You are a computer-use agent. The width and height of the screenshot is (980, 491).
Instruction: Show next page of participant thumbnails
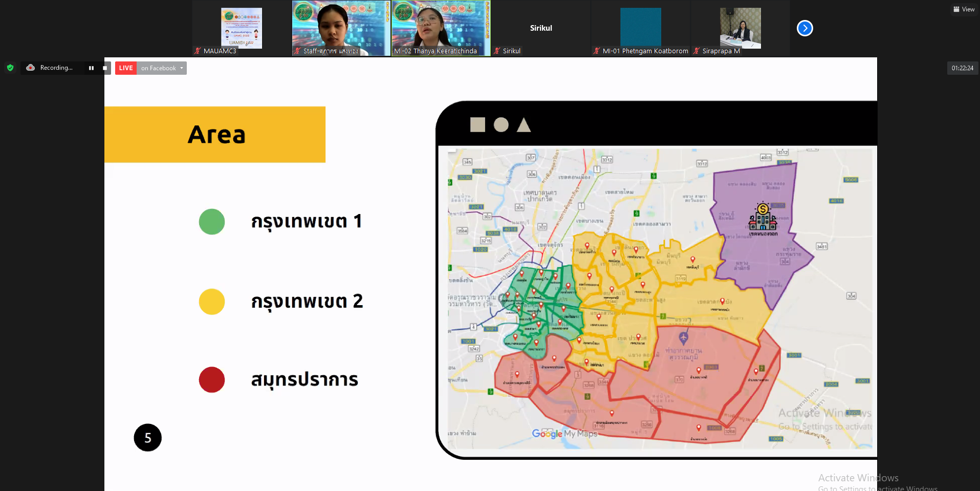804,28
